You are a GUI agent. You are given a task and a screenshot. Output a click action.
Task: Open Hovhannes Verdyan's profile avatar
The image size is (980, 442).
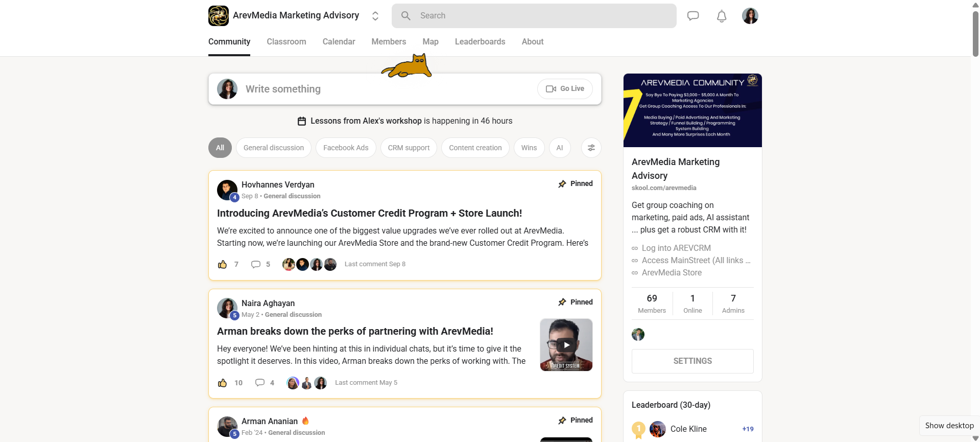[227, 190]
